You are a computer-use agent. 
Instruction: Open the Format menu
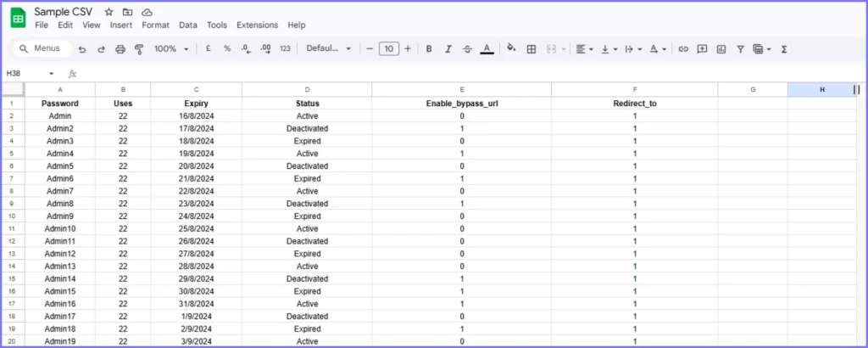(x=155, y=25)
